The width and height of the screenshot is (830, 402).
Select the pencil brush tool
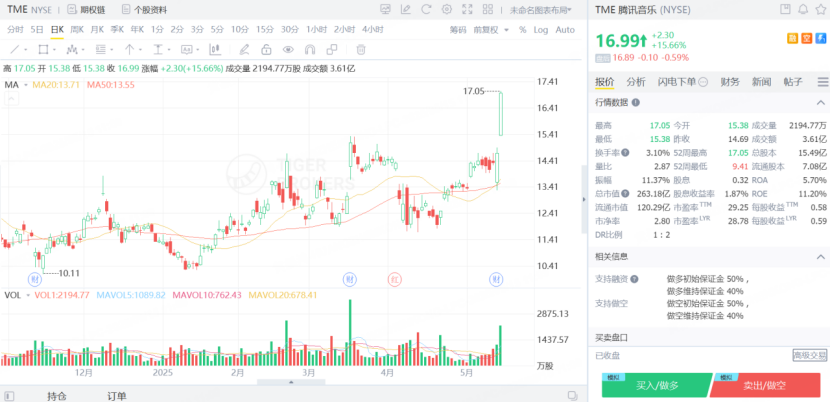click(244, 50)
